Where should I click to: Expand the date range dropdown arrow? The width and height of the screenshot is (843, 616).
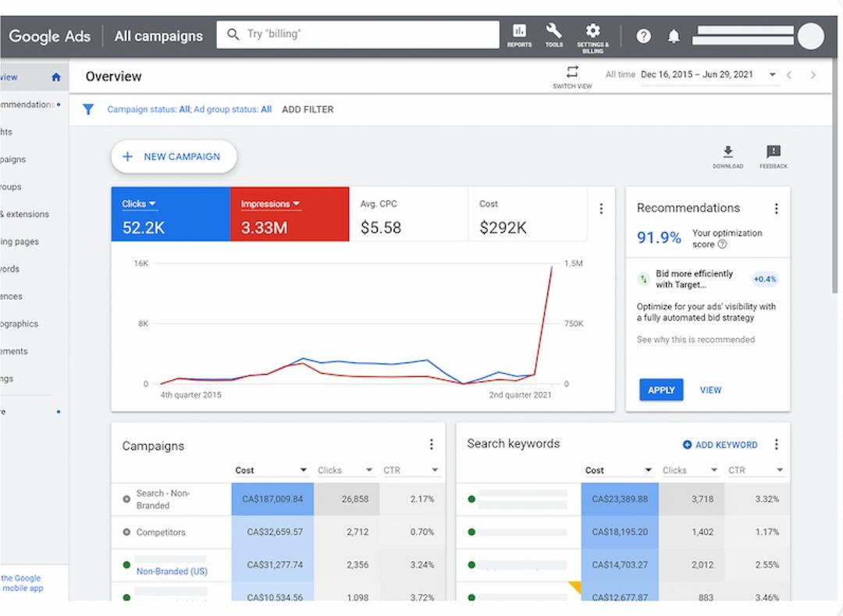(x=772, y=75)
